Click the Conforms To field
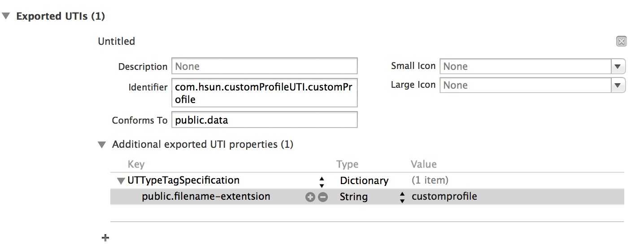This screenshot has height=249, width=644. coord(264,120)
